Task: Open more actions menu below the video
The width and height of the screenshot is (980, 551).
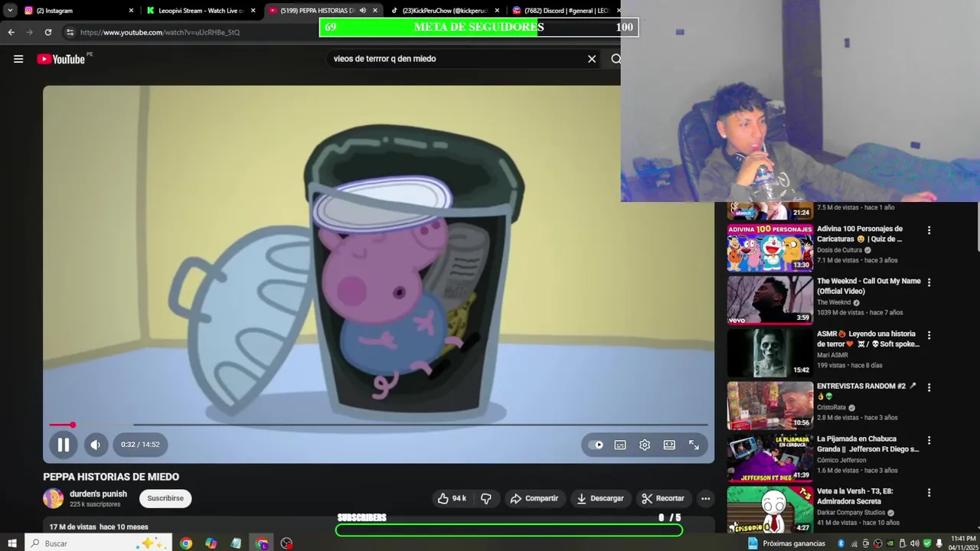Action: click(705, 498)
